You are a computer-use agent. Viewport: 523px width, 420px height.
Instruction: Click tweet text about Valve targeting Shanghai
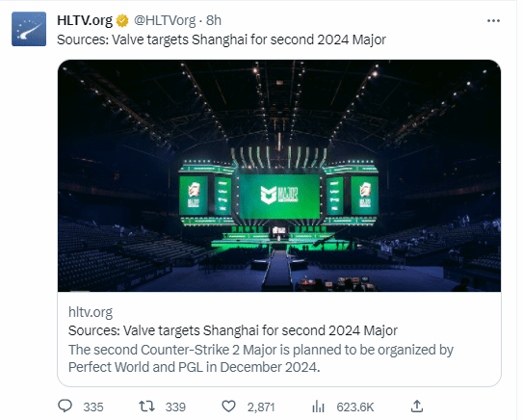coord(222,39)
